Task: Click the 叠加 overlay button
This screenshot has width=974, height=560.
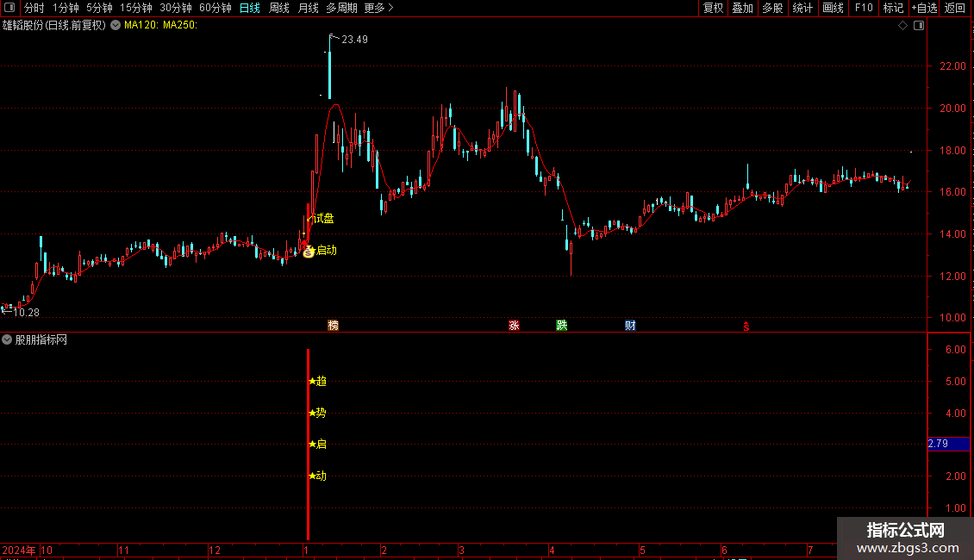Action: coord(742,8)
